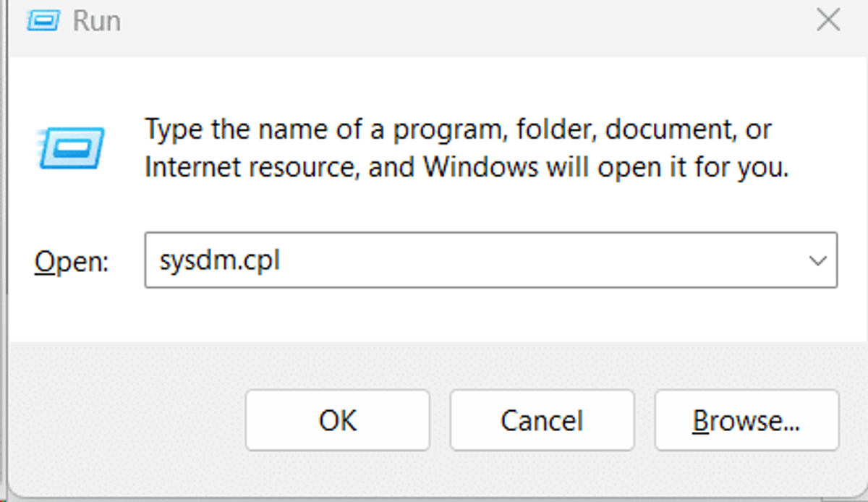Open file picker via Browse... button

pyautogui.click(x=746, y=421)
